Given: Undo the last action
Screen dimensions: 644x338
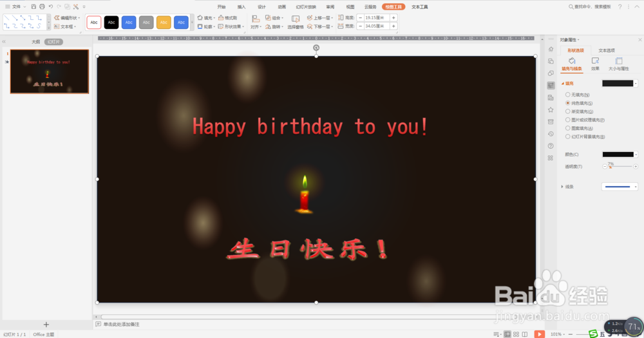Looking at the screenshot, I should (50, 6).
